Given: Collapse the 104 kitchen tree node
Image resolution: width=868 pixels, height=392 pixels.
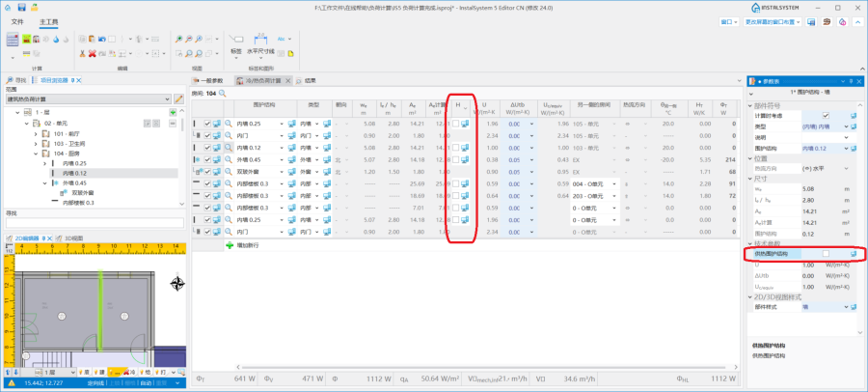Looking at the screenshot, I should pos(36,153).
